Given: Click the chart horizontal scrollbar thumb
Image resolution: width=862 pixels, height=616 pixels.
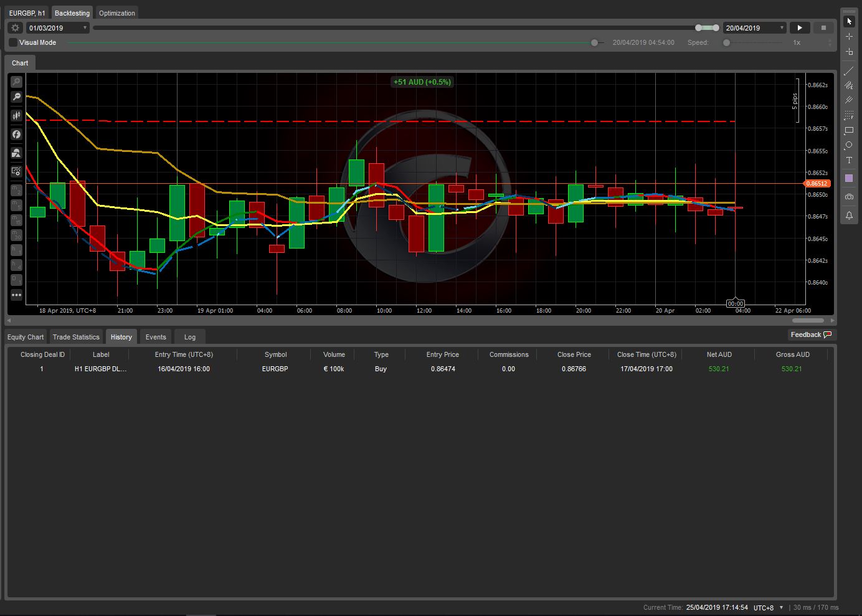Looking at the screenshot, I should (x=808, y=320).
